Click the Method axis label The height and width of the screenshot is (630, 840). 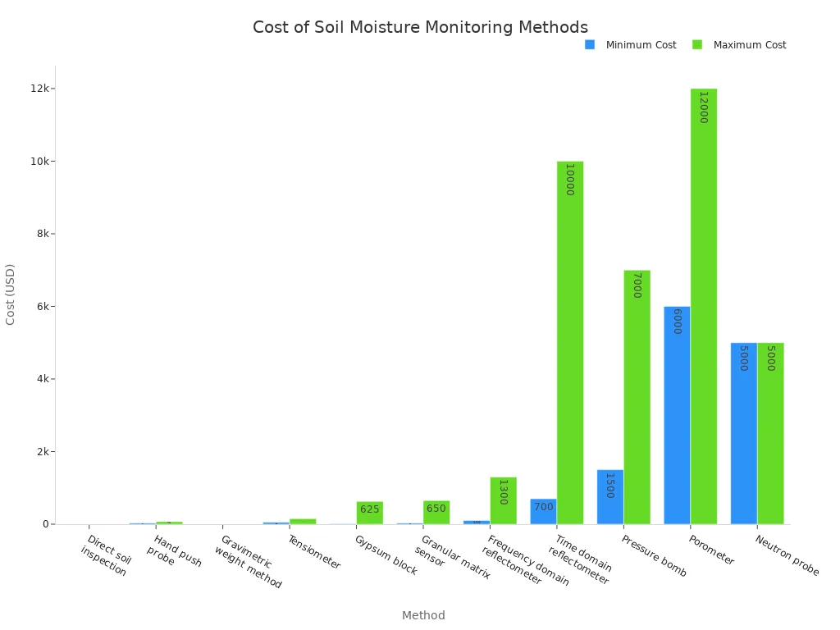(x=423, y=615)
